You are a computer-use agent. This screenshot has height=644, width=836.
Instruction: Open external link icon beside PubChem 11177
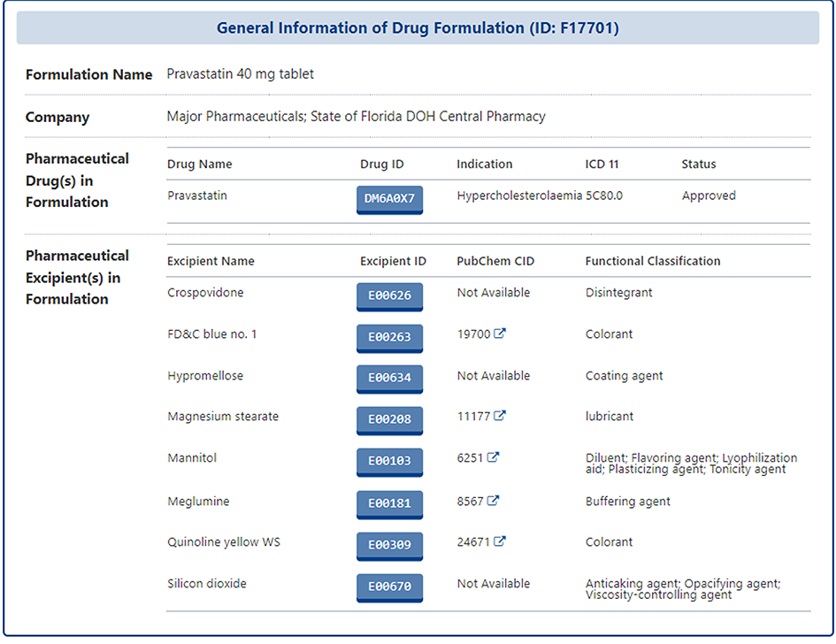click(x=500, y=416)
